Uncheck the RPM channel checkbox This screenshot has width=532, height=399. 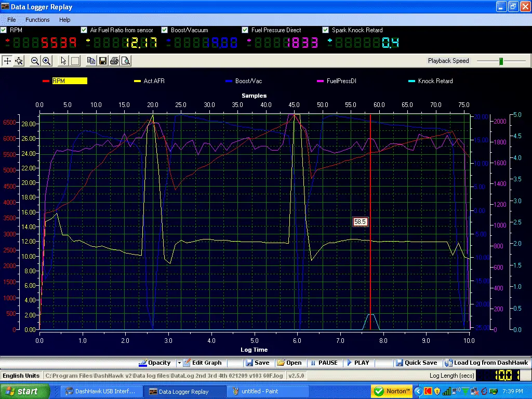[x=4, y=30]
